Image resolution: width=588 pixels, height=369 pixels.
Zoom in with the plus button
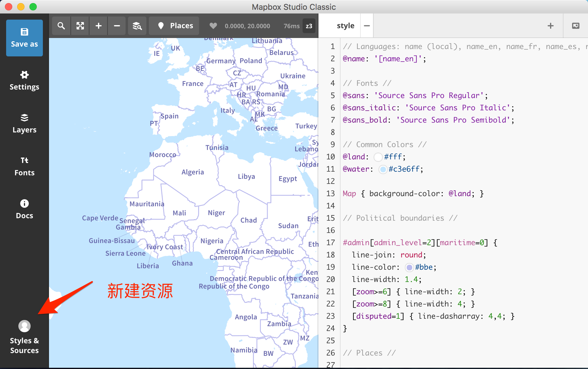pos(99,26)
